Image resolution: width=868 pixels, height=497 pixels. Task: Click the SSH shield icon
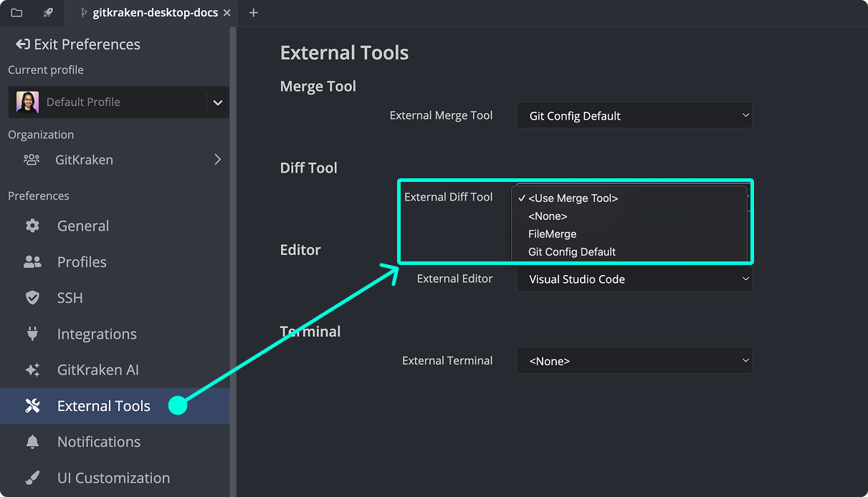(x=32, y=298)
